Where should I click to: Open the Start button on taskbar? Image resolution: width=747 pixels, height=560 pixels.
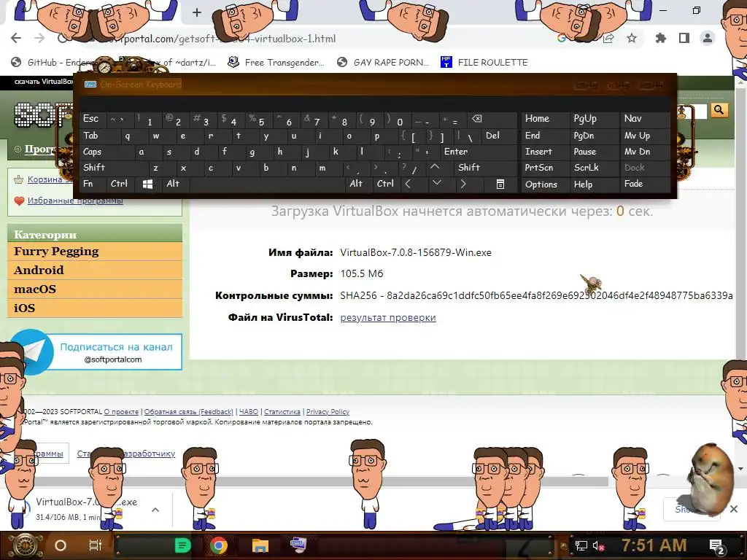[x=26, y=545]
